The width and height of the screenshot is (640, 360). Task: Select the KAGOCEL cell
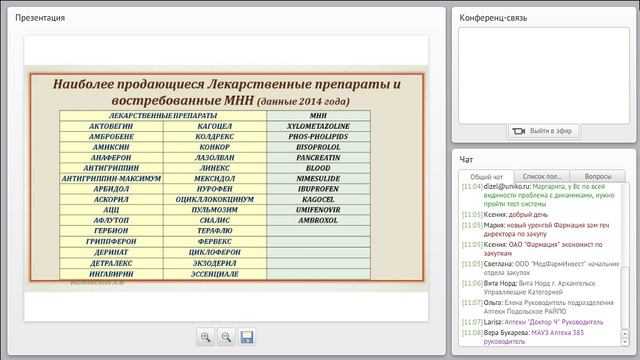318,200
